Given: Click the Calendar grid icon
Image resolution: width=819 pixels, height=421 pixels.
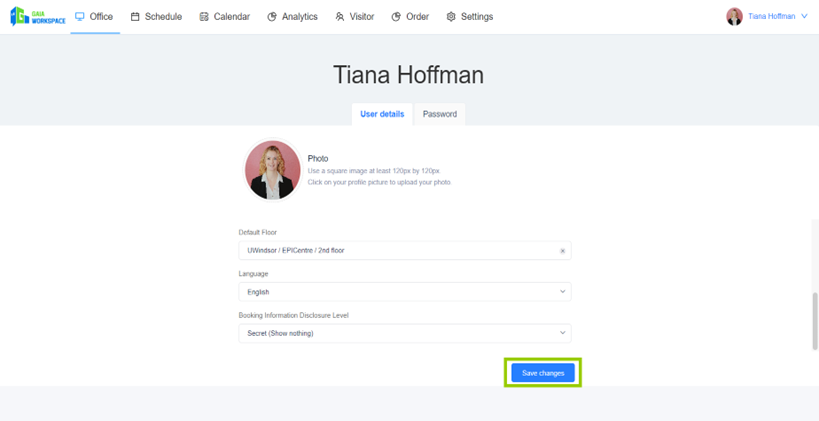Looking at the screenshot, I should click(x=204, y=17).
